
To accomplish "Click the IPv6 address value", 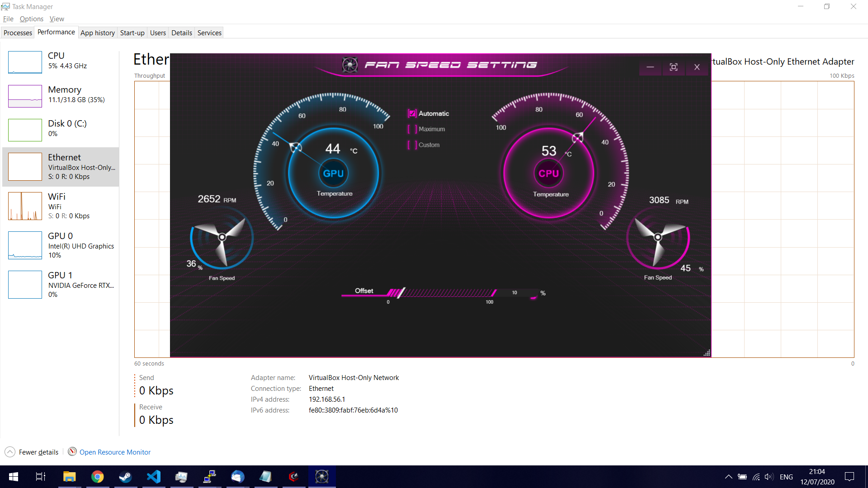I will [x=353, y=410].
